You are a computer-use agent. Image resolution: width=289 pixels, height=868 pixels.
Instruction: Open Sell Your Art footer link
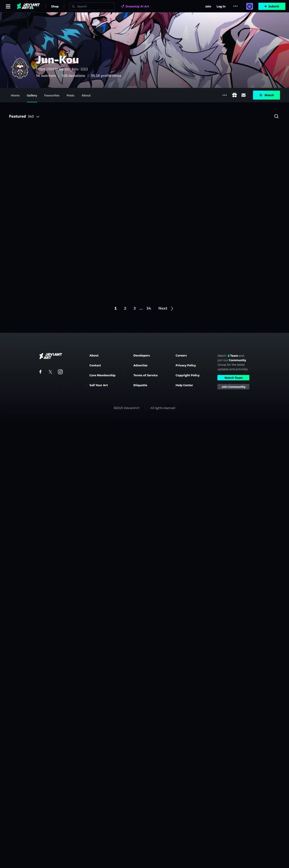(x=99, y=385)
